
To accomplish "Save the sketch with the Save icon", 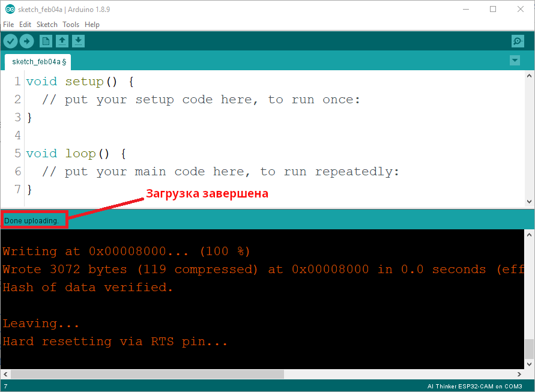I will click(x=78, y=41).
